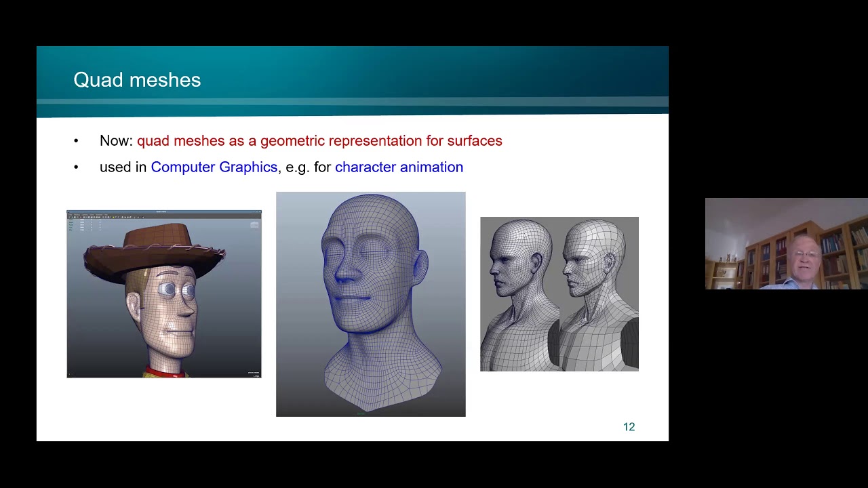This screenshot has width=868, height=488.
Task: Click the word 'Now:' in first bullet
Action: 116,141
